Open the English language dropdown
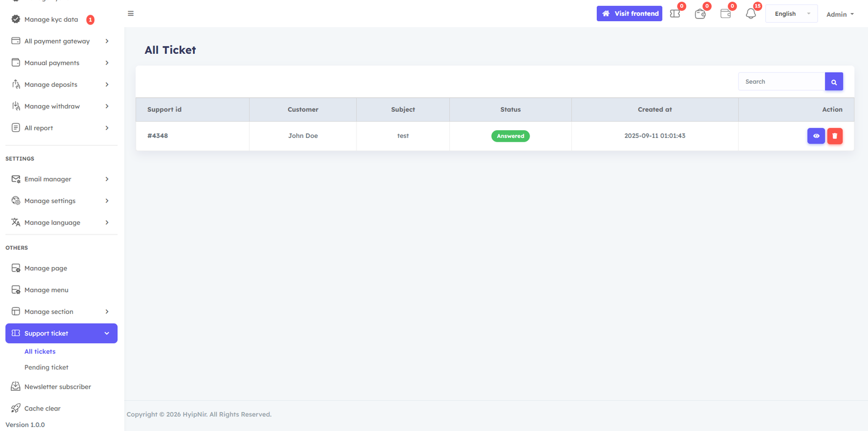Screen dimensions: 868x431 pyautogui.click(x=791, y=14)
